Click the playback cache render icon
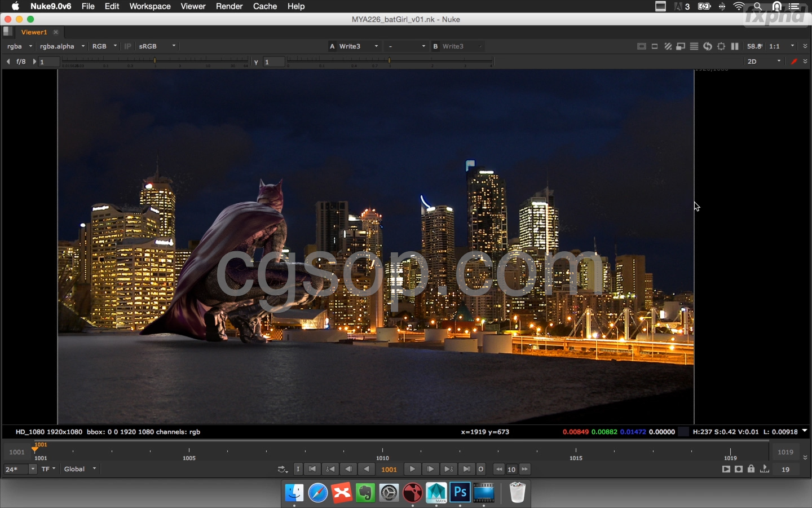The height and width of the screenshot is (508, 812). (x=726, y=469)
